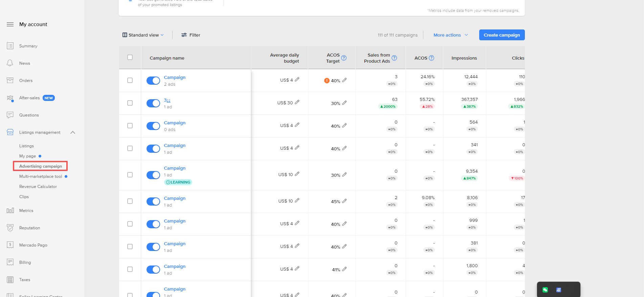This screenshot has height=297, width=644.
Task: Expand the More actions dropdown
Action: (x=450, y=35)
